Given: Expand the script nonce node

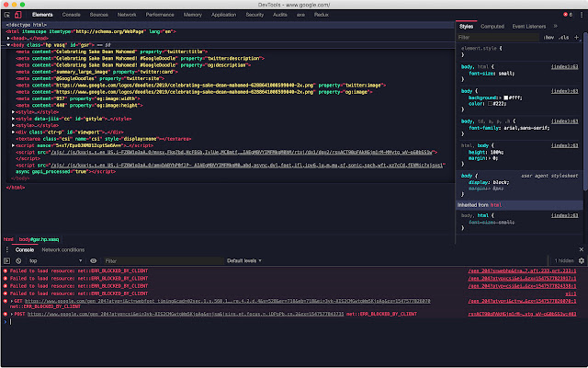Looking at the screenshot, I should [13, 145].
